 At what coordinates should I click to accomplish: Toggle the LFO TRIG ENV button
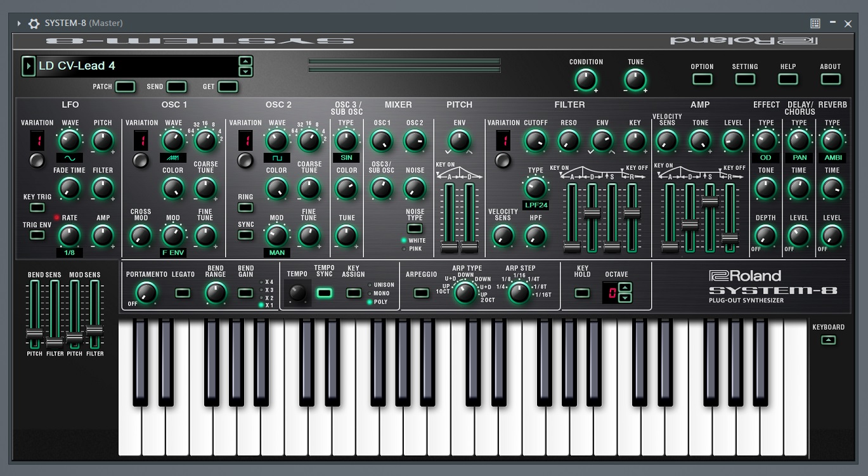pyautogui.click(x=37, y=235)
